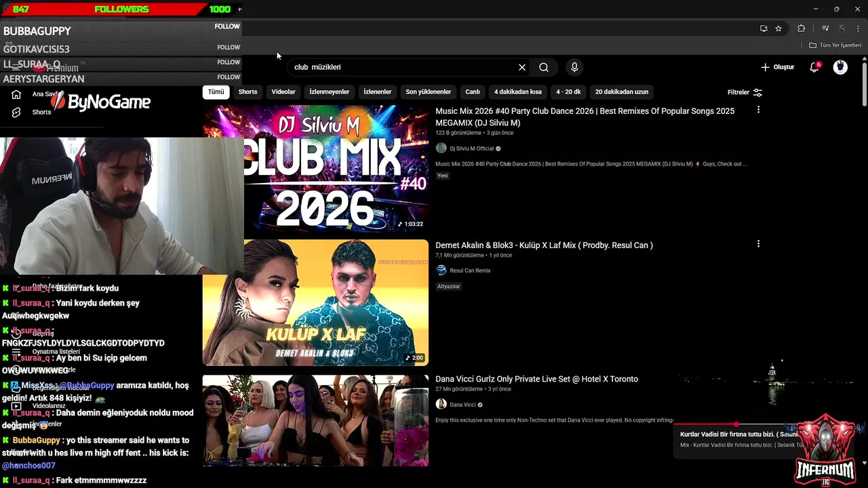Viewport: 868px width, 488px height.
Task: Click the 1:03:22 duration label
Action: pyautogui.click(x=410, y=224)
